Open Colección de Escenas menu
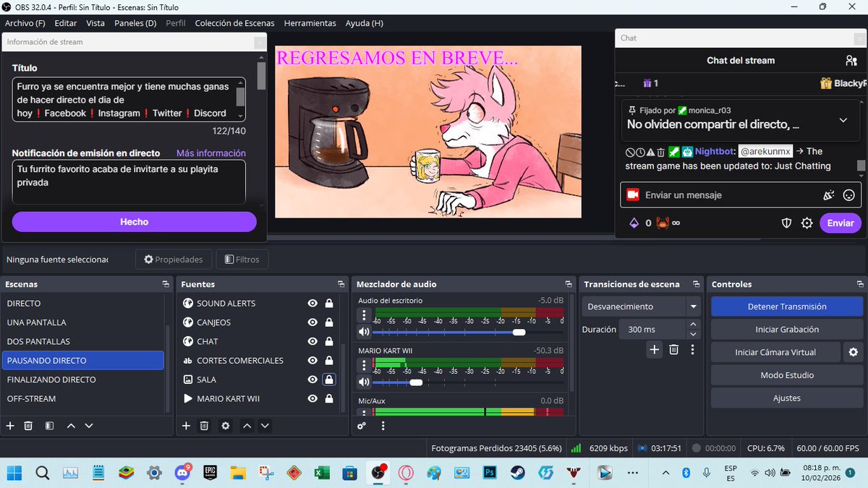Screen dimensions: 868x488 point(236,23)
